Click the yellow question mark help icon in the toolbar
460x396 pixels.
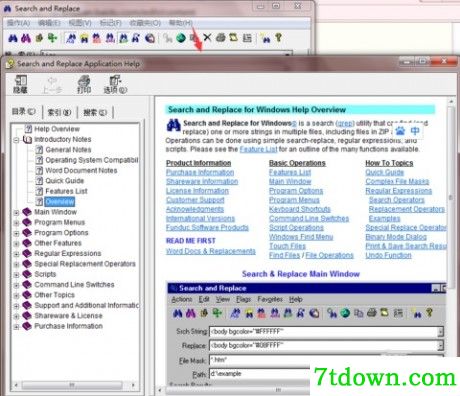point(278,38)
